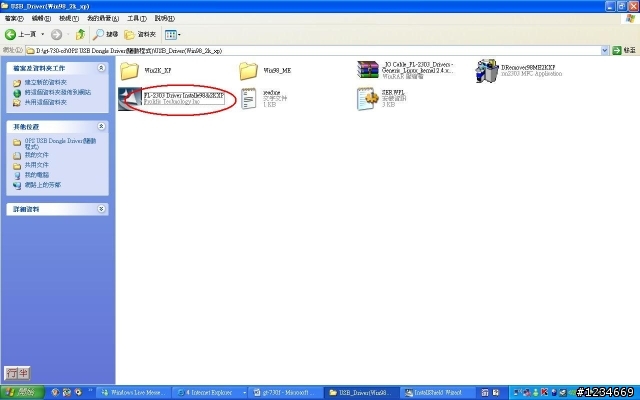The width and height of the screenshot is (640, 400).
Task: Click the Windows flag logo throbber
Action: [631, 18]
